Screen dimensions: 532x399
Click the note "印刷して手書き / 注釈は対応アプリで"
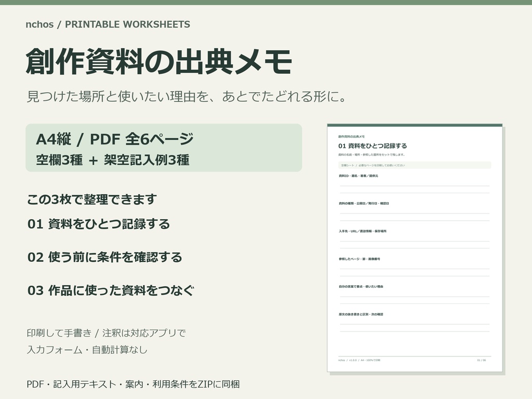[x=106, y=333]
